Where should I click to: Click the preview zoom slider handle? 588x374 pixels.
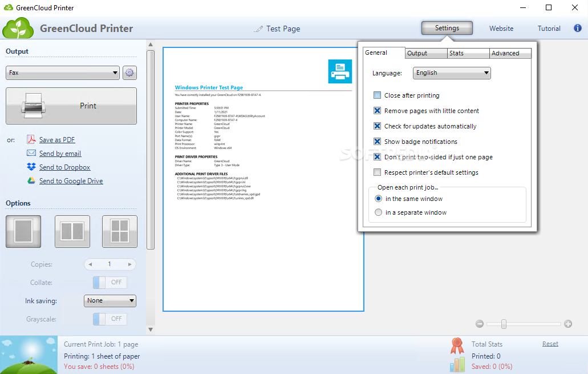pos(504,324)
